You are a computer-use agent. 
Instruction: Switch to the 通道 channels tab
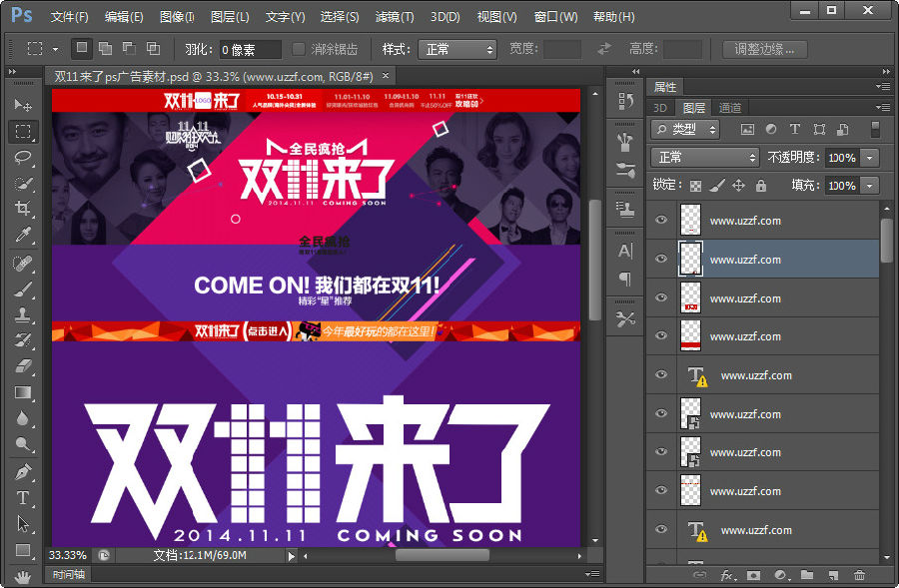[730, 108]
